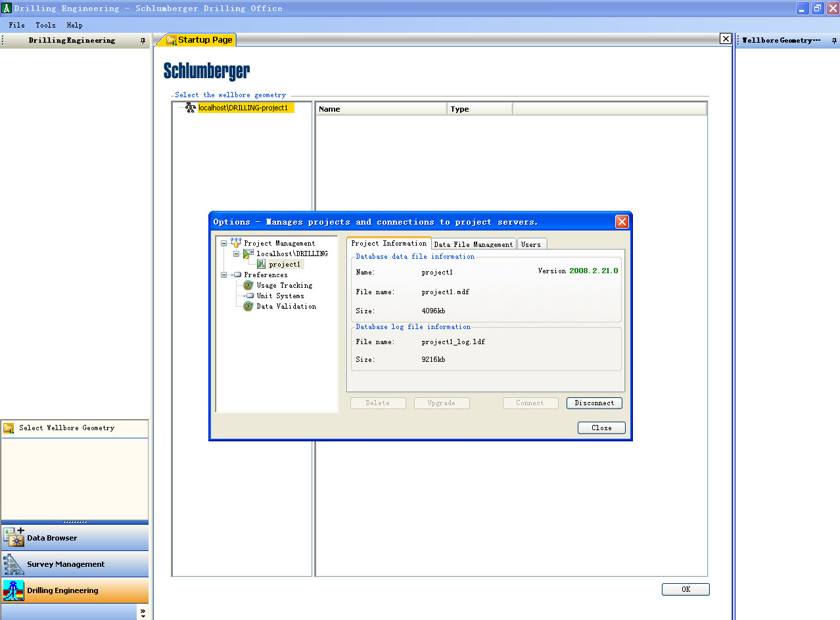This screenshot has height=620, width=840.
Task: Switch to the Users tab
Action: pyautogui.click(x=532, y=244)
